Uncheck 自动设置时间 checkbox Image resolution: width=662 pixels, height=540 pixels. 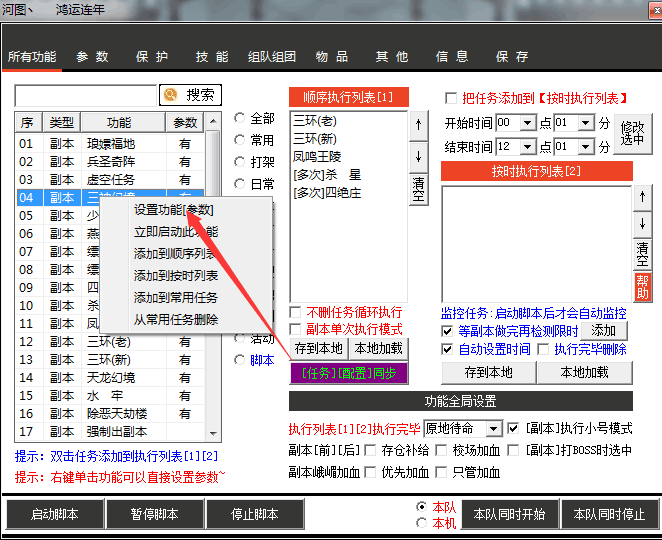[x=447, y=349]
